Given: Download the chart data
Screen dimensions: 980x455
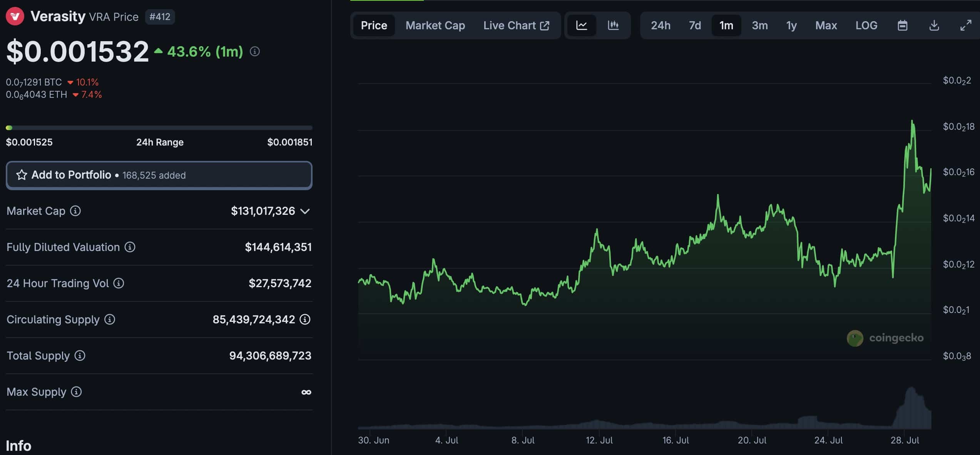Looking at the screenshot, I should (934, 25).
